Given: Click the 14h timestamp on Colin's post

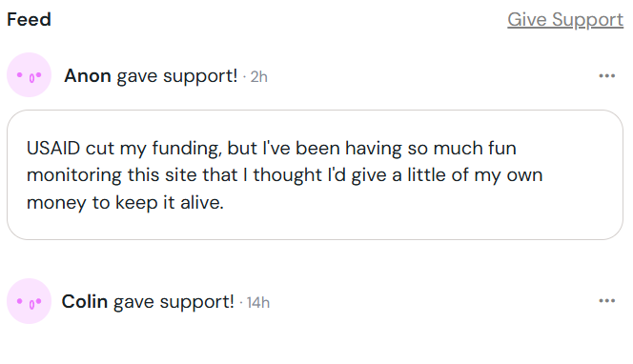Looking at the screenshot, I should click(x=258, y=303).
